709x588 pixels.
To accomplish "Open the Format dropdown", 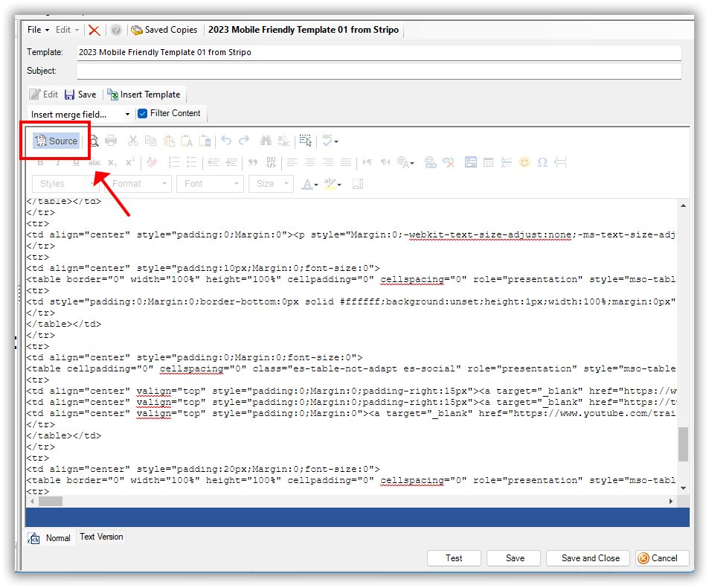I will 138,184.
